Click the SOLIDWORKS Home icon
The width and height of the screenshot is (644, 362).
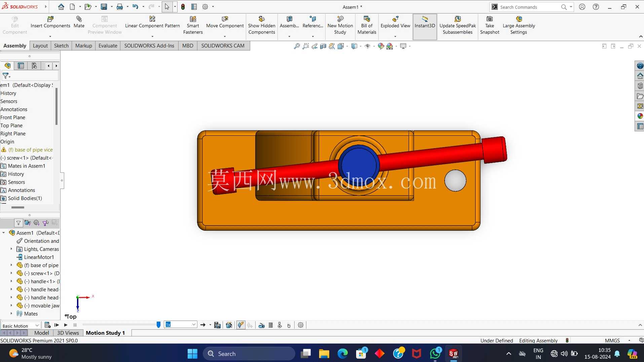(x=61, y=7)
